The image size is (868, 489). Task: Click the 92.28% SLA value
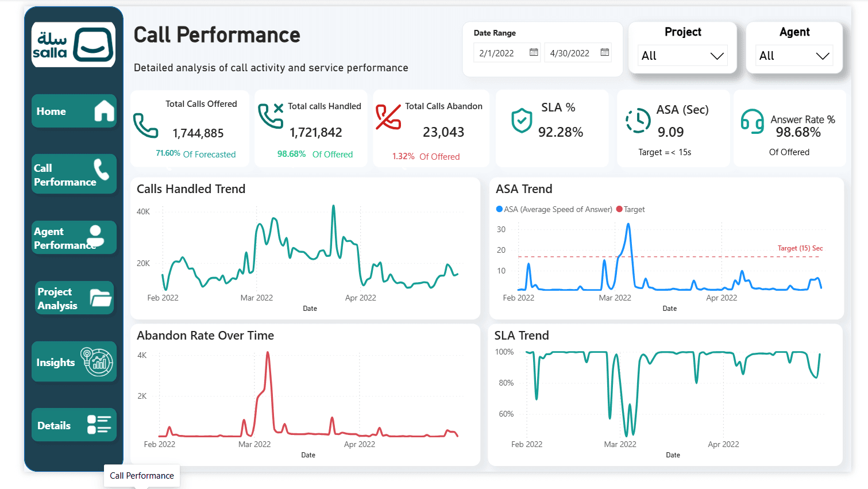[x=561, y=132]
